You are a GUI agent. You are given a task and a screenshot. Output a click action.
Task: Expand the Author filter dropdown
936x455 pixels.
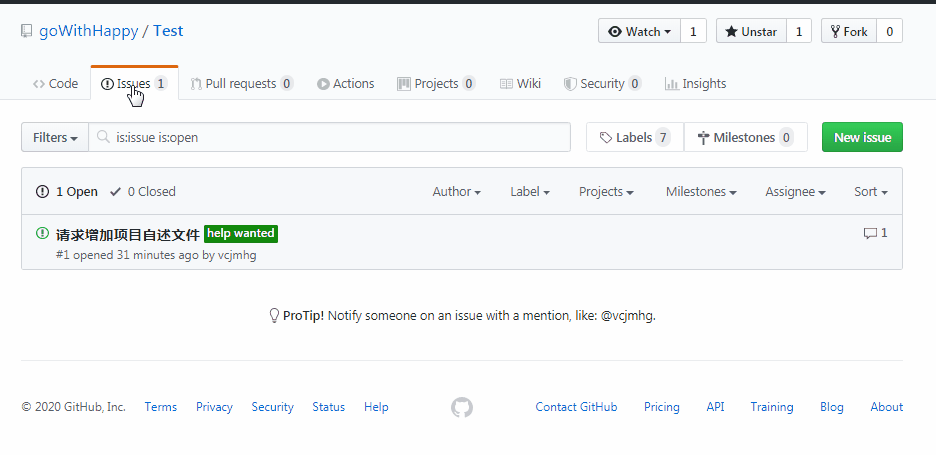coord(457,192)
